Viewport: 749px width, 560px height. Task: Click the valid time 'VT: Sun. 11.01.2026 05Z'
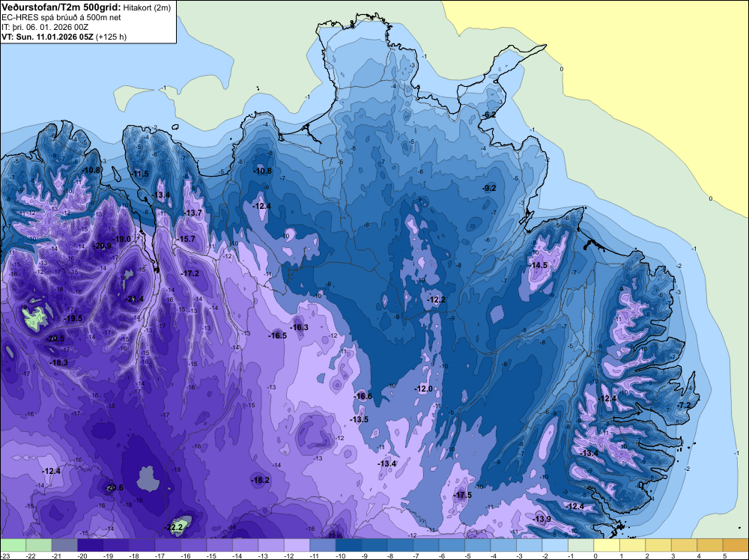47,37
